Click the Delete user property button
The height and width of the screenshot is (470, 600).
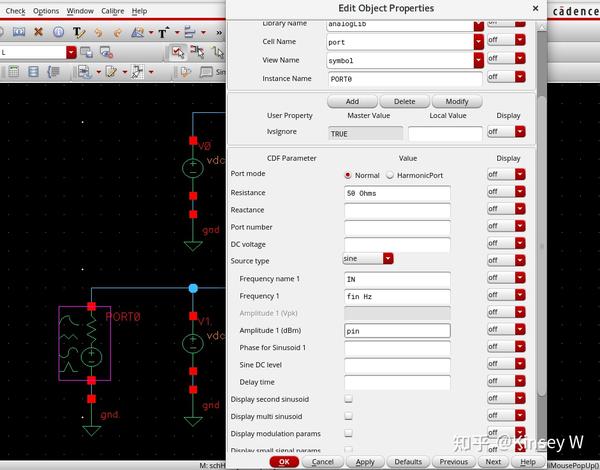point(404,101)
